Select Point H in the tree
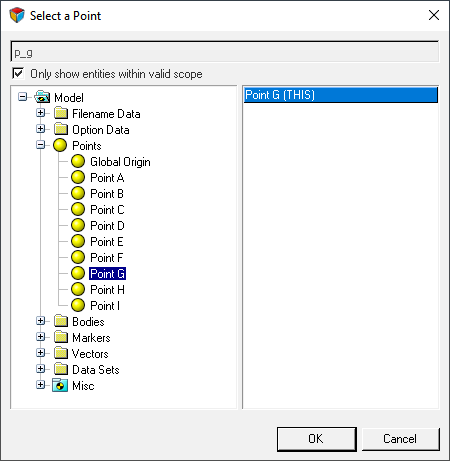Screen dimensions: 450x461 point(107,290)
